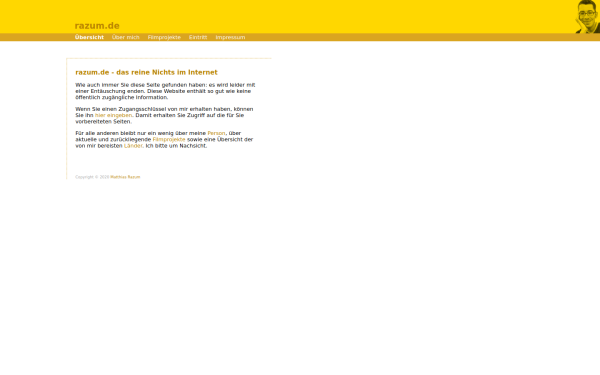Click the paragraph starting 'Wie auch immer Sie'
The height and width of the screenshot is (375, 600).
coord(165,91)
